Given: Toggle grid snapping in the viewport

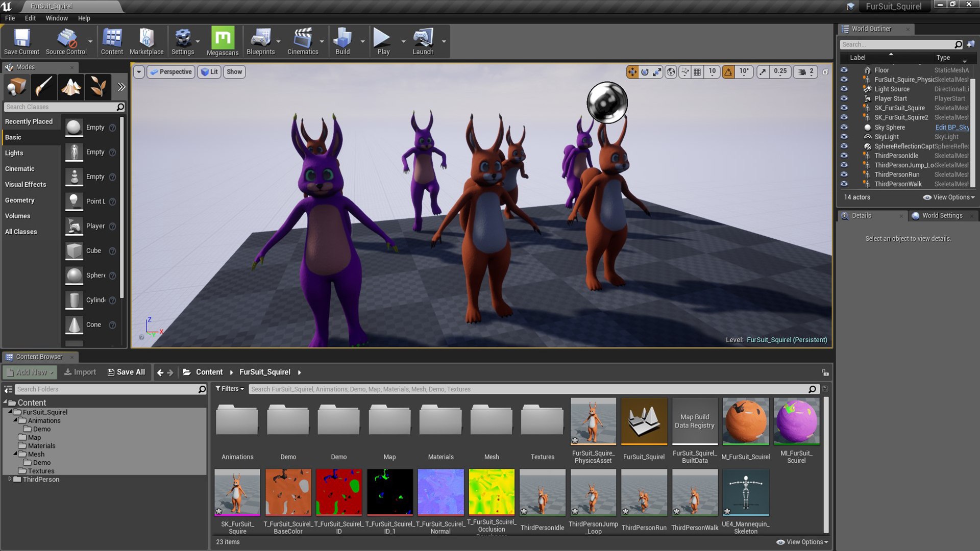Looking at the screenshot, I should coord(697,72).
